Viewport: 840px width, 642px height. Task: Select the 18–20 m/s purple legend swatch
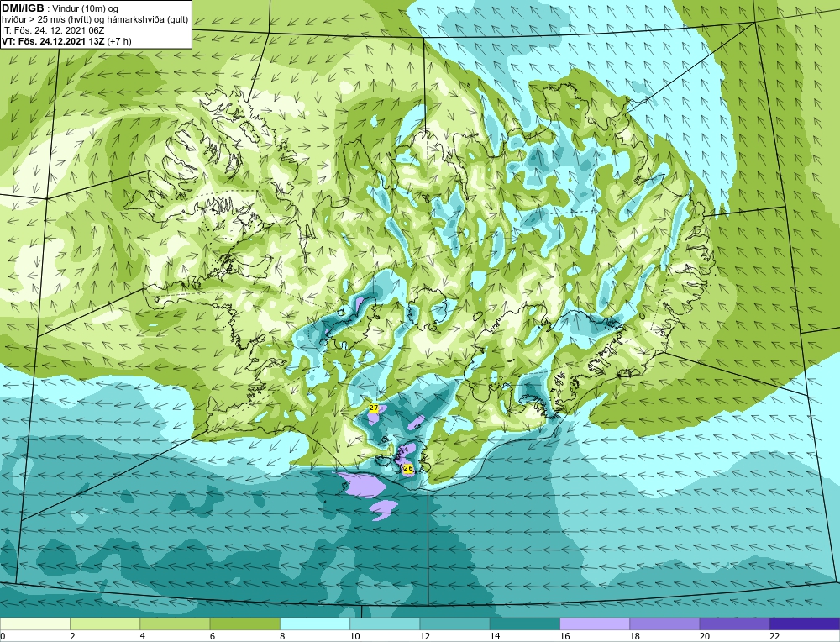pos(664,624)
